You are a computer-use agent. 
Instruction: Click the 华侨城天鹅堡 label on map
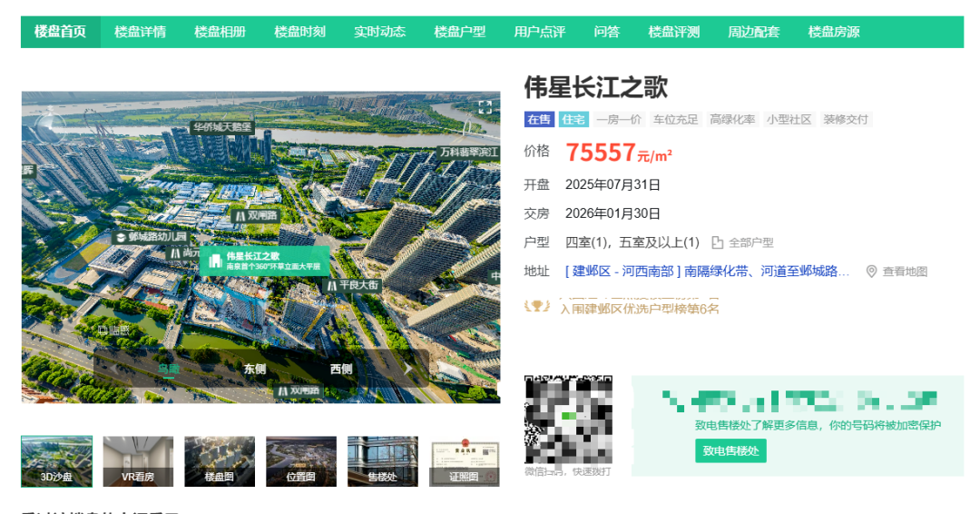click(222, 127)
